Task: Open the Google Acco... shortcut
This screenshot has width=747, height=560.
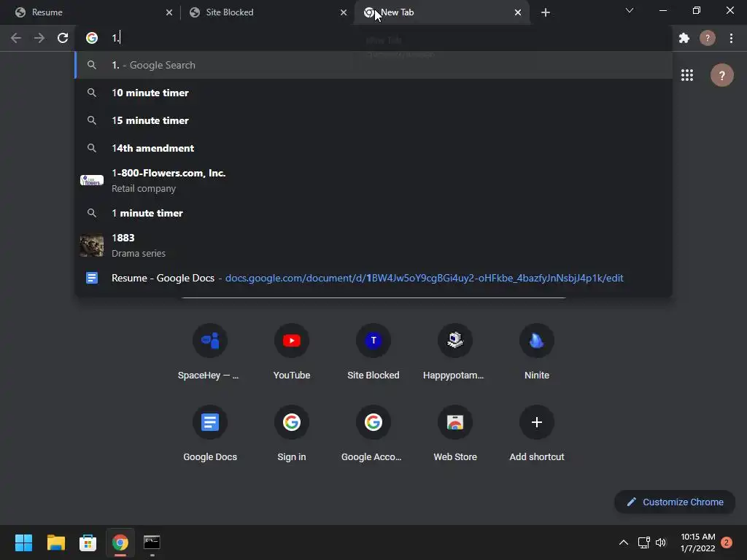Action: 373,434
